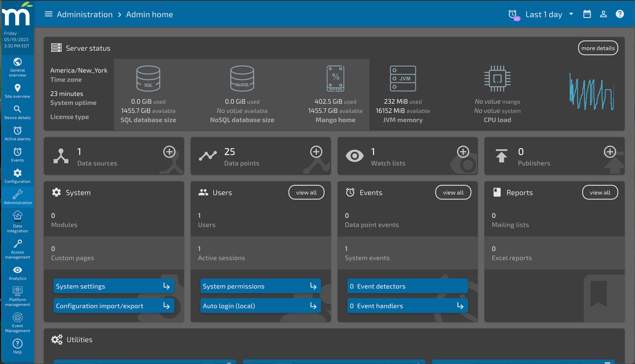The height and width of the screenshot is (364, 635).
Task: Click View all under Users section
Action: (x=306, y=192)
